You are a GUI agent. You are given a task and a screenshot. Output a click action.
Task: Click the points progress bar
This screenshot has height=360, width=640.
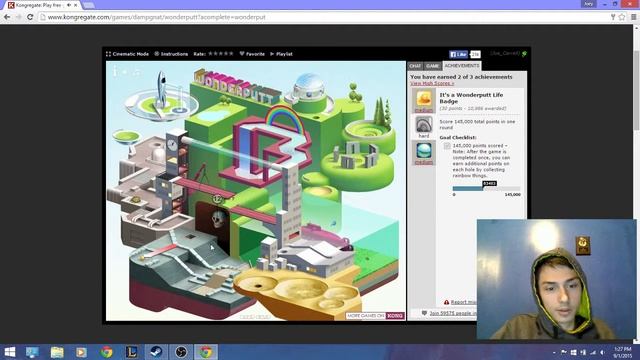click(x=486, y=189)
